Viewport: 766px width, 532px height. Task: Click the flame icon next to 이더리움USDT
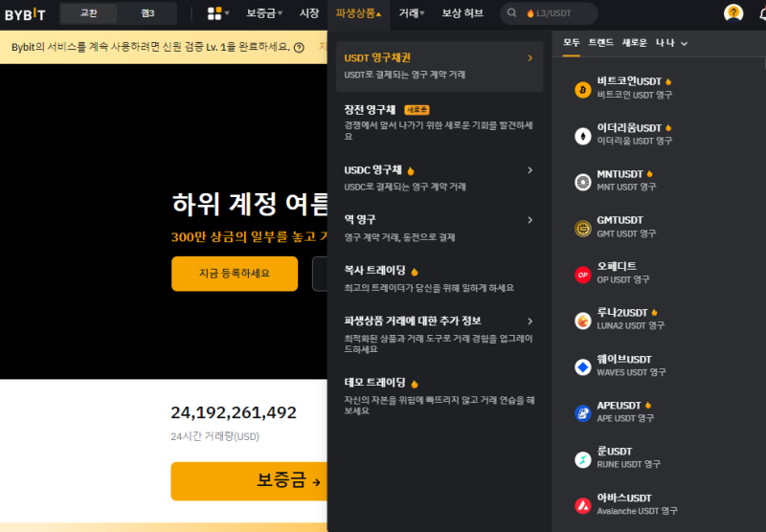coord(668,128)
